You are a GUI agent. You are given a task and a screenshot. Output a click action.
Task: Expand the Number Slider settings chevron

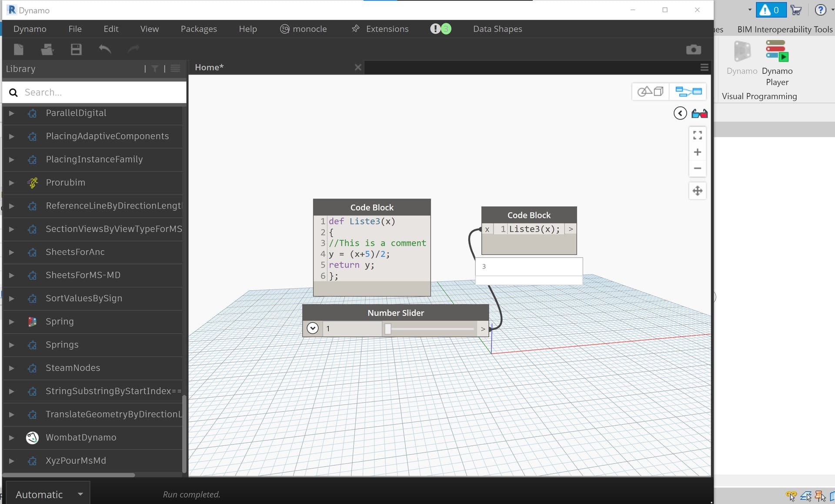coord(313,328)
